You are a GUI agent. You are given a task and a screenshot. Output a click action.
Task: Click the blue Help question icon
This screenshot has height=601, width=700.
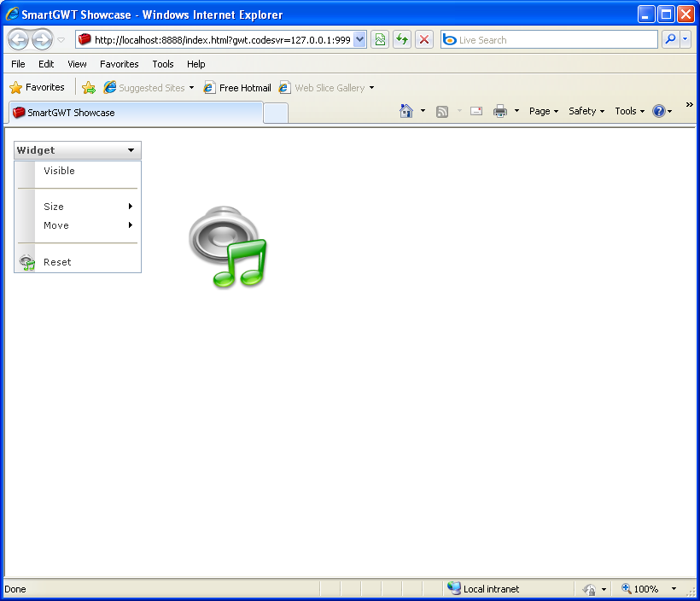[659, 111]
